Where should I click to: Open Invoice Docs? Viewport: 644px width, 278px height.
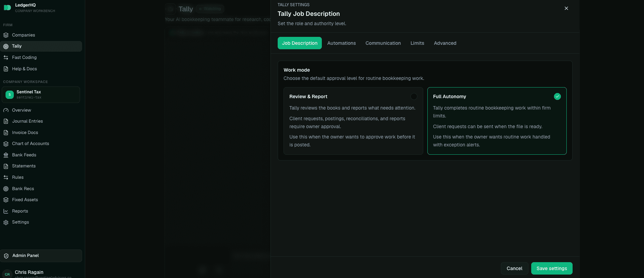(x=41, y=133)
